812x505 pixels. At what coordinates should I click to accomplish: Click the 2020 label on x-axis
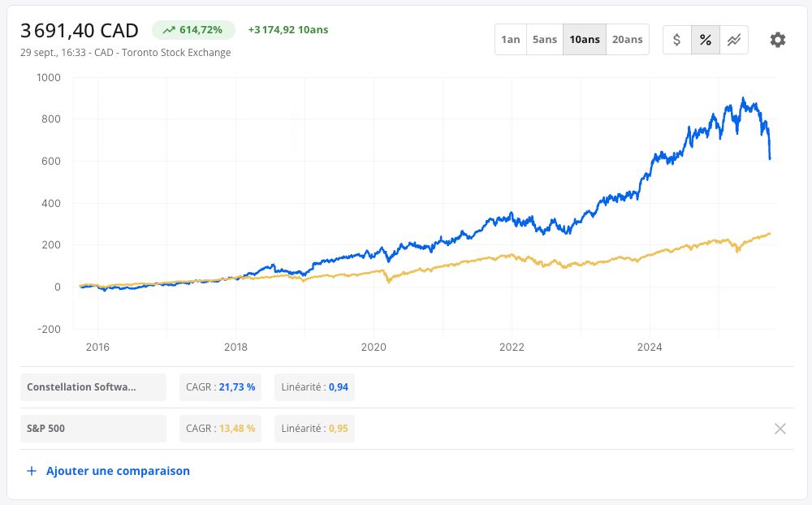click(374, 347)
